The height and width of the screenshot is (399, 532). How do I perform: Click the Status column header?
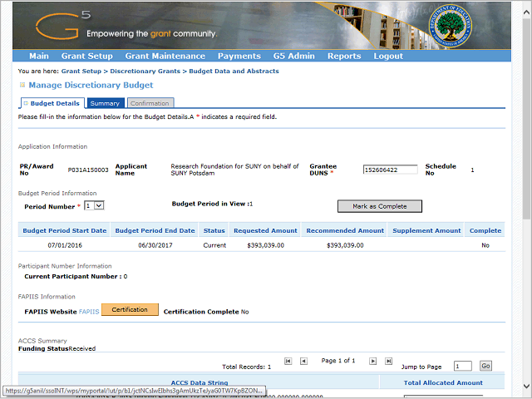[x=214, y=231]
